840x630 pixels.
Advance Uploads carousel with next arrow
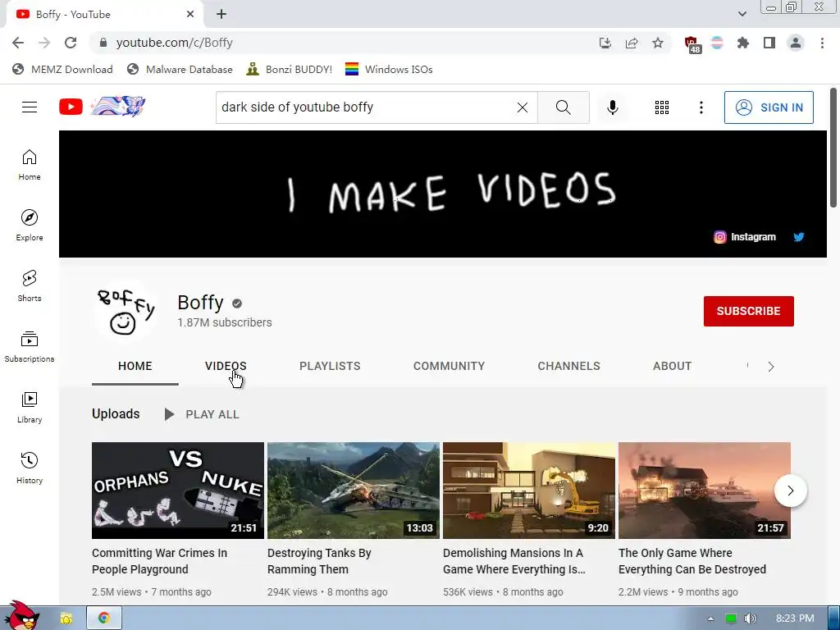790,491
